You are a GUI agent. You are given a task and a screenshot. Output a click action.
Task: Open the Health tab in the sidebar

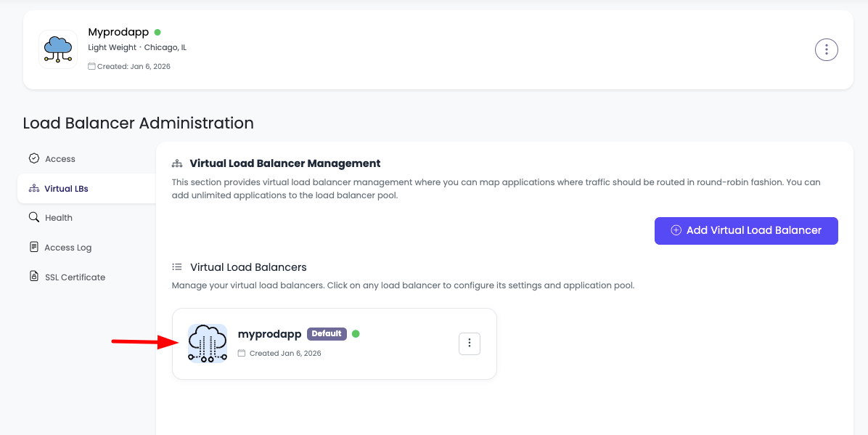60,217
